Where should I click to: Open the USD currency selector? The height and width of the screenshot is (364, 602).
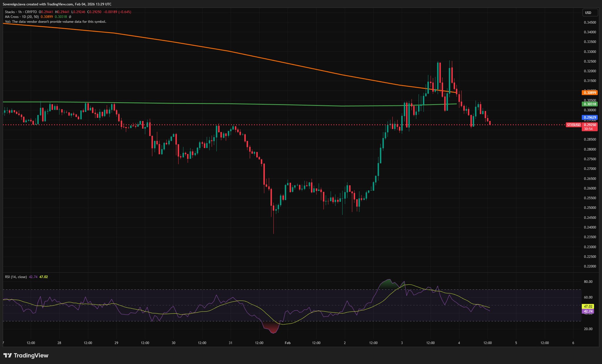click(x=590, y=13)
